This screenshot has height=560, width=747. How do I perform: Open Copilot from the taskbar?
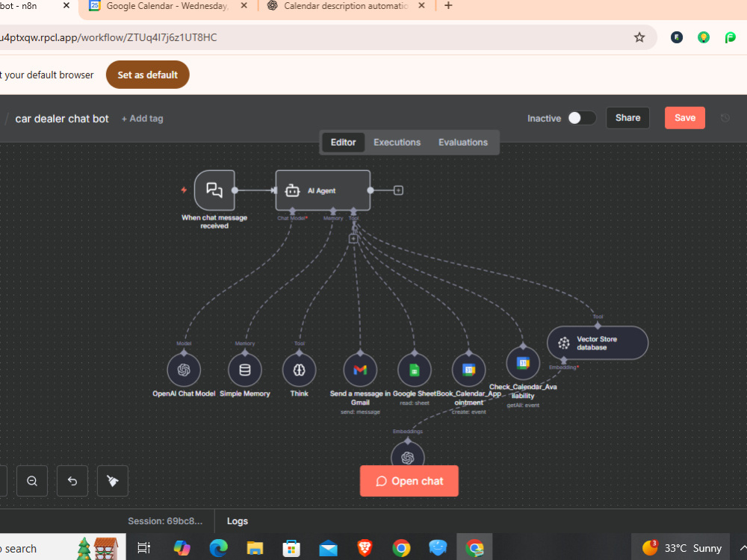tap(182, 548)
